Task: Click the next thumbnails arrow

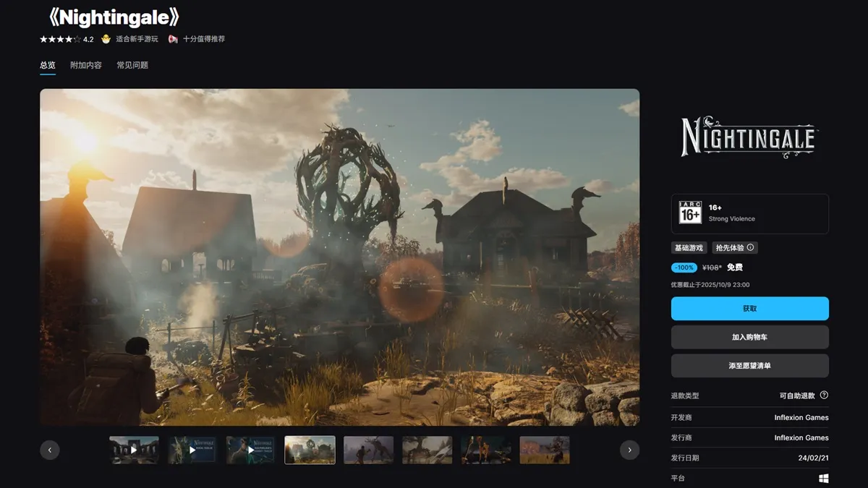Action: click(x=629, y=450)
